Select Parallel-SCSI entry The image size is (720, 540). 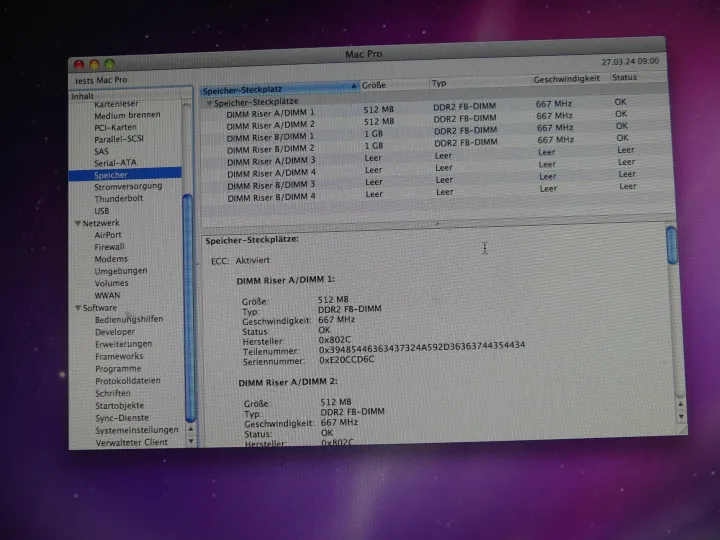click(x=119, y=139)
